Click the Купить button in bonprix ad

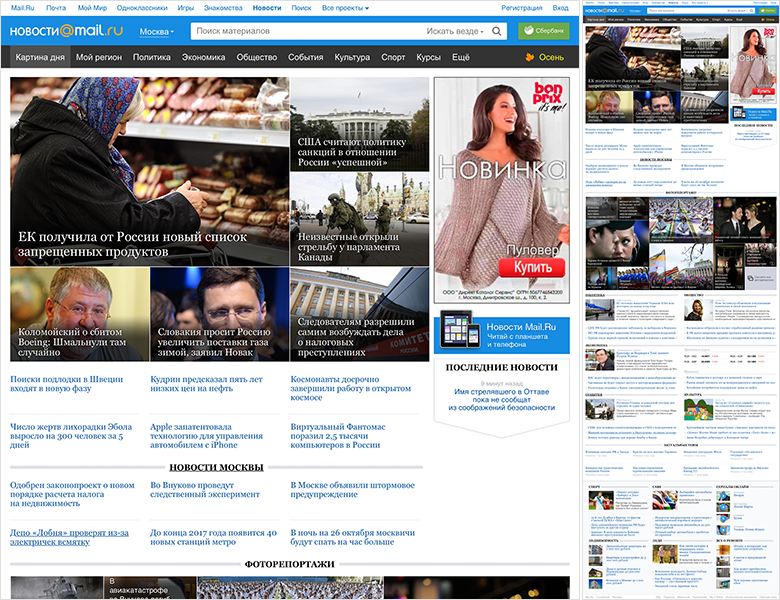[532, 268]
